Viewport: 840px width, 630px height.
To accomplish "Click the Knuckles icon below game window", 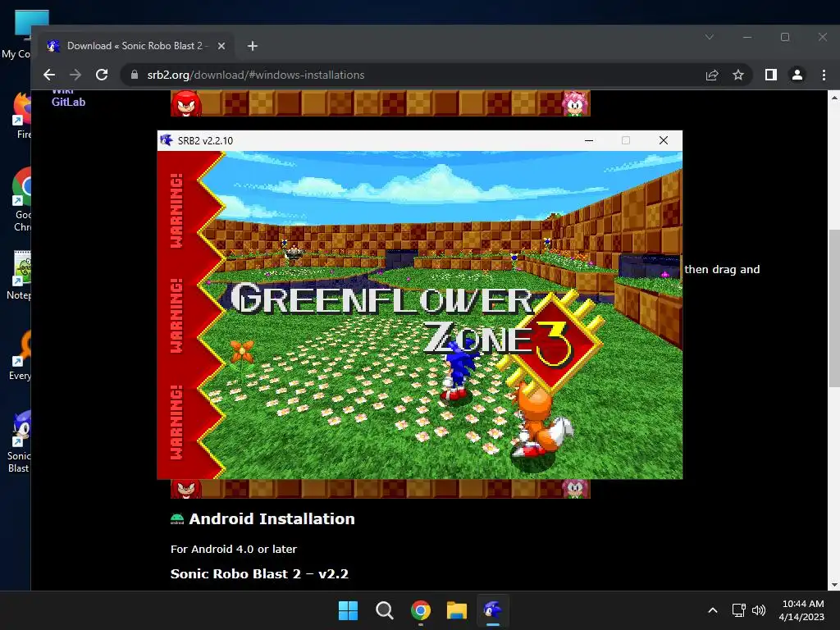I will pyautogui.click(x=186, y=489).
